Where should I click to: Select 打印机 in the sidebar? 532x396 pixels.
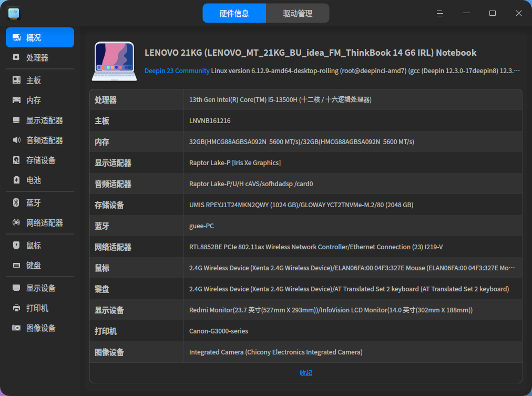coord(40,308)
